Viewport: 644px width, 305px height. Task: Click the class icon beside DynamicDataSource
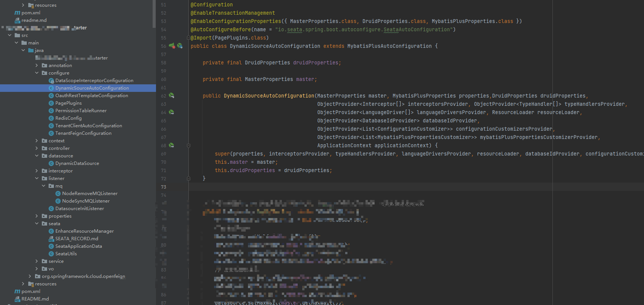tap(51, 163)
